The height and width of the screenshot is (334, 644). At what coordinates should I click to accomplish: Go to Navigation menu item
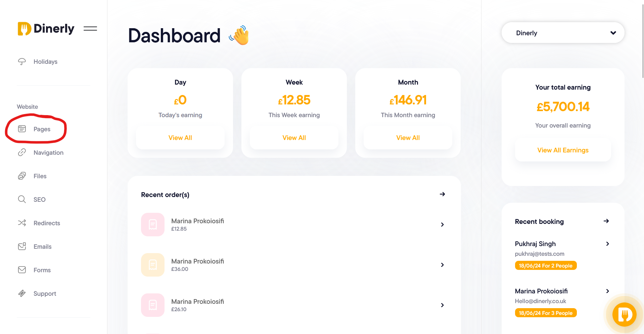[48, 153]
